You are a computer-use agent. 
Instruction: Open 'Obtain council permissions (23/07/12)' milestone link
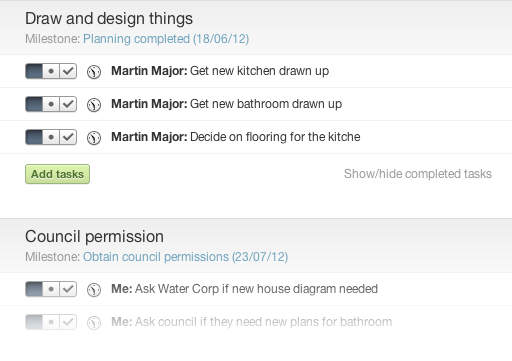pos(186,257)
